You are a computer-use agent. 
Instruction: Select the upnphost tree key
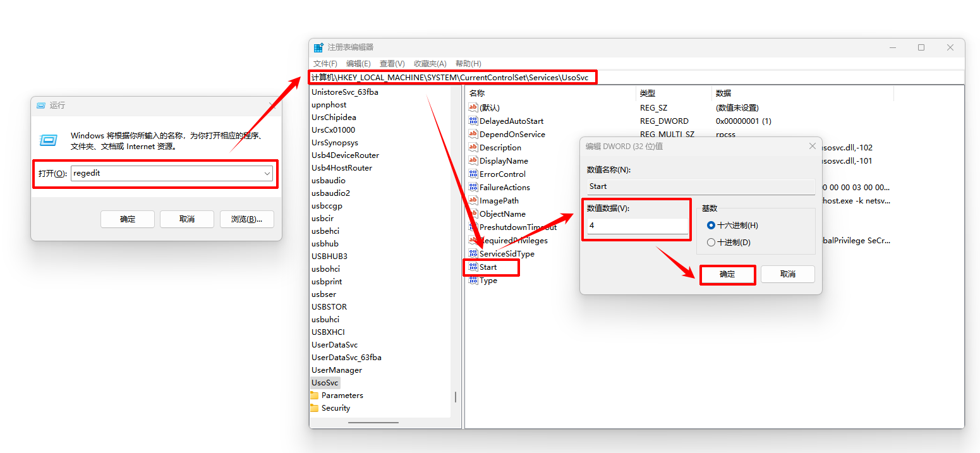coord(329,104)
